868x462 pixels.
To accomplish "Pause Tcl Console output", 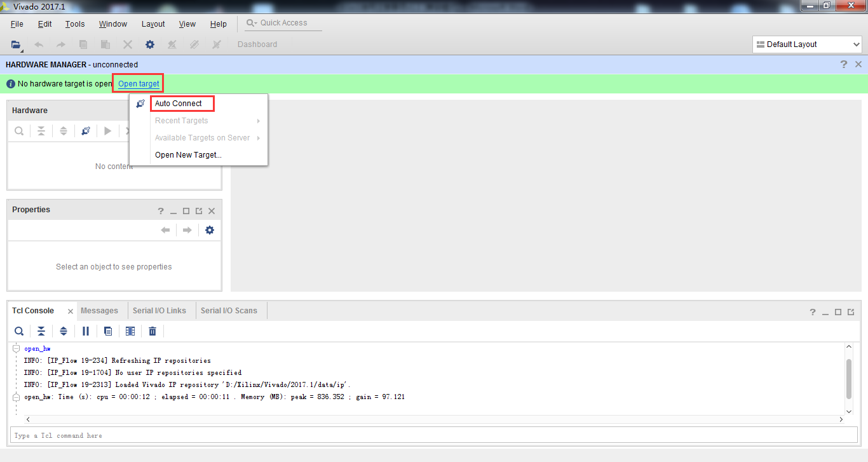I will 86,331.
